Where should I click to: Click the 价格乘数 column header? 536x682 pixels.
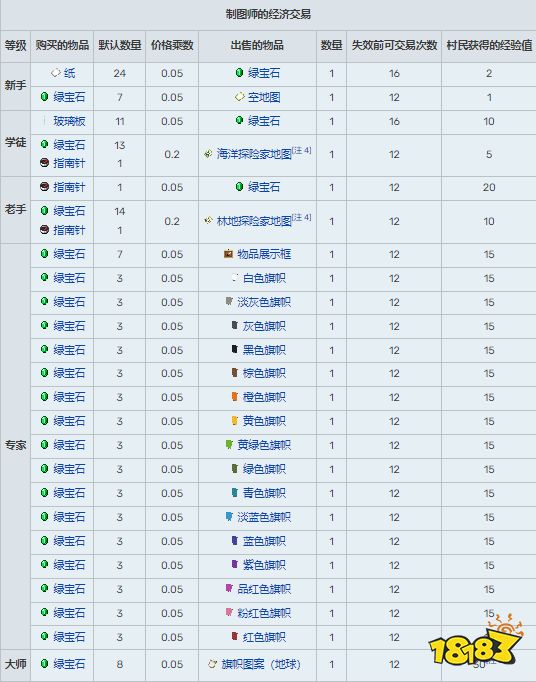[172, 45]
